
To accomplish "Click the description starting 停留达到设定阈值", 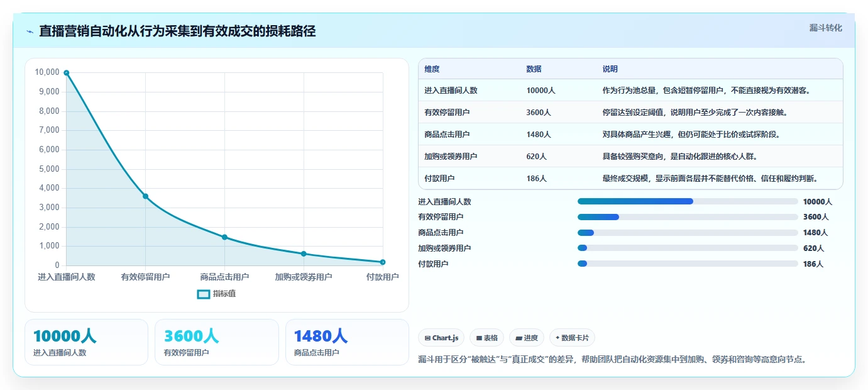I will tap(695, 113).
